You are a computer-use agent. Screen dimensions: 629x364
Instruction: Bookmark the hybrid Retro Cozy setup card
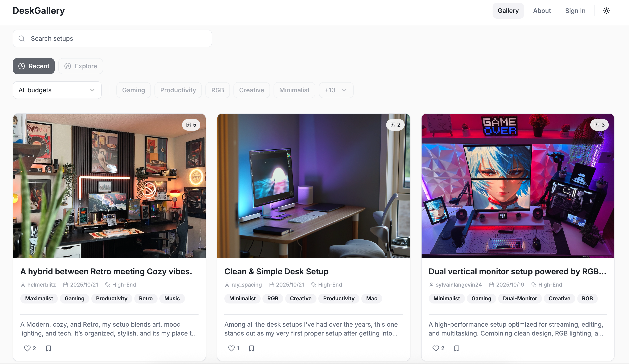49,348
